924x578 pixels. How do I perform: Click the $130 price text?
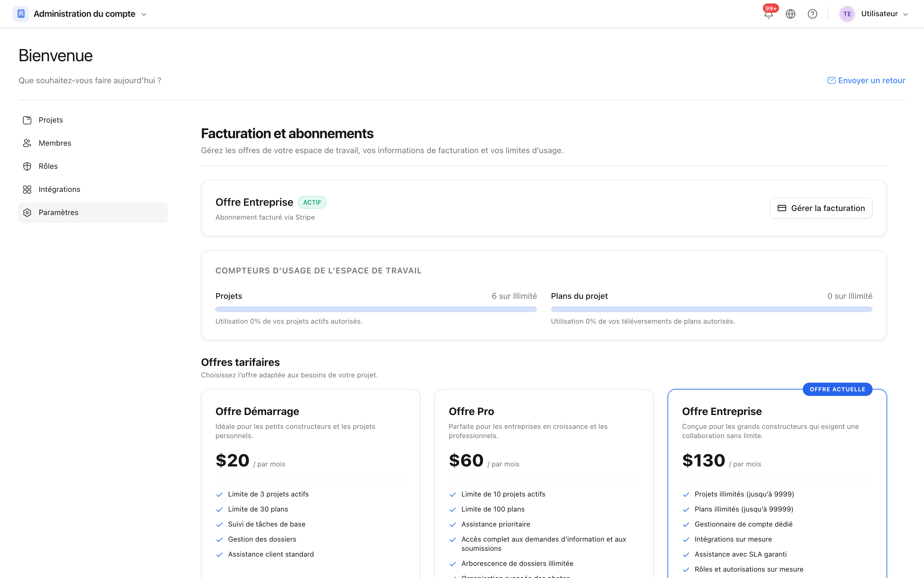tap(703, 460)
